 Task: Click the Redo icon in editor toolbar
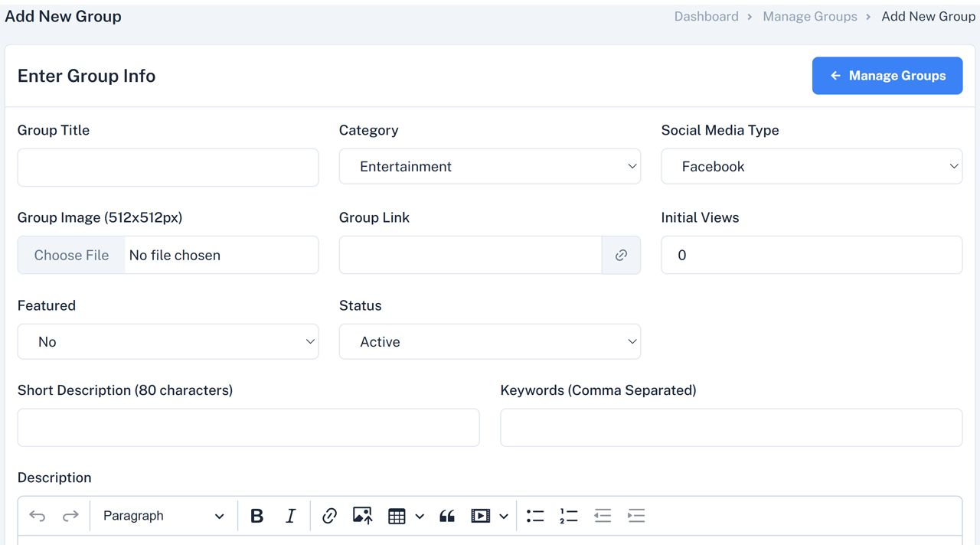point(70,516)
